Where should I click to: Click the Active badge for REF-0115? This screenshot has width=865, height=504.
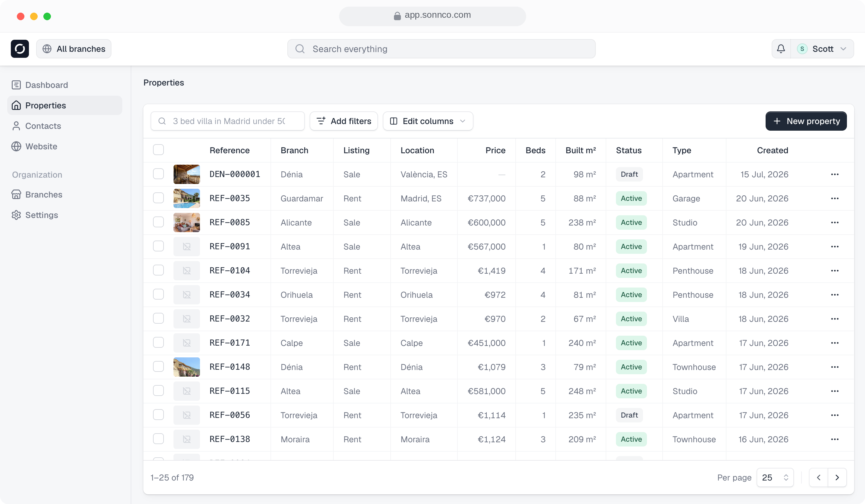click(631, 391)
